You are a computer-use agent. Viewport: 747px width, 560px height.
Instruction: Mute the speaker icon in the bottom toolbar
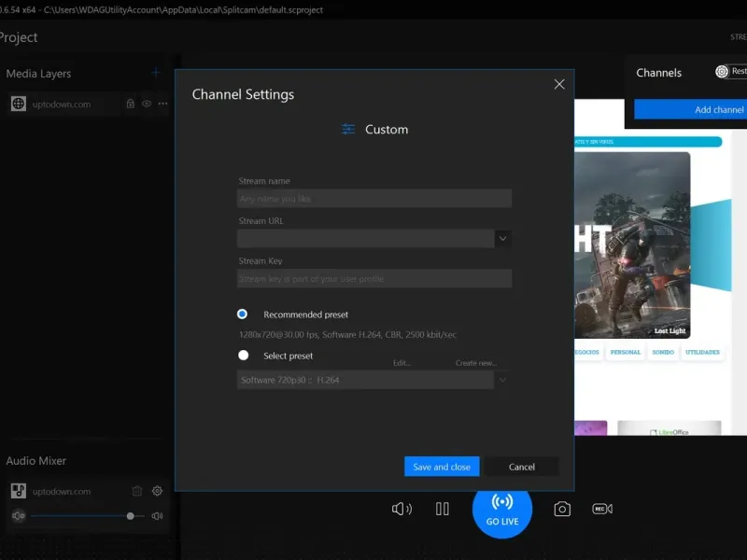pyautogui.click(x=402, y=509)
